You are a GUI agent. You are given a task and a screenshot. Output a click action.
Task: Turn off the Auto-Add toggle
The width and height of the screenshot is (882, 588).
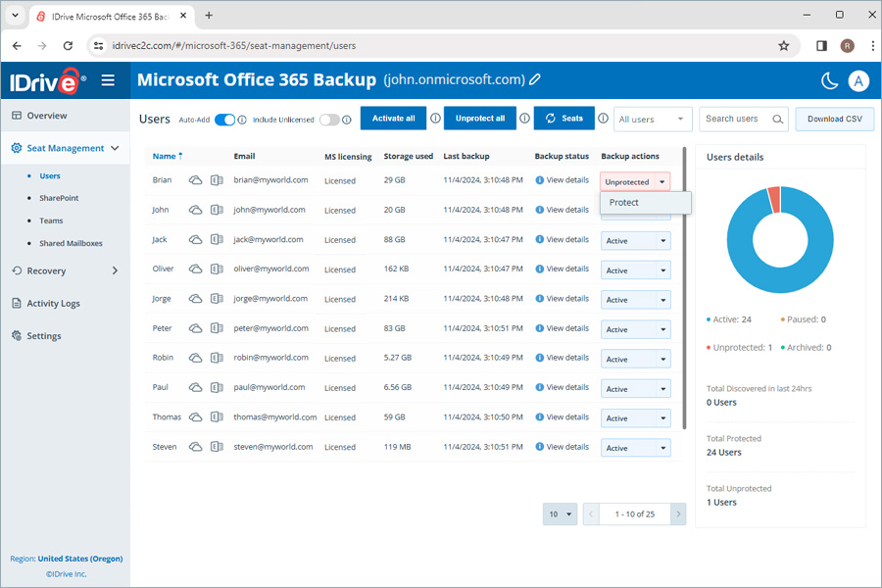click(x=224, y=120)
